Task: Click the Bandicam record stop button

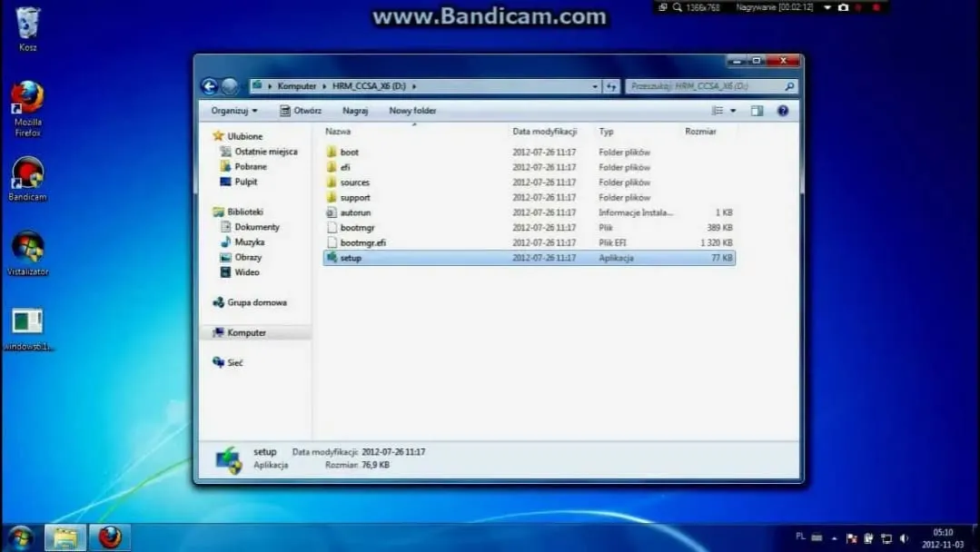Action: pyautogui.click(x=876, y=7)
